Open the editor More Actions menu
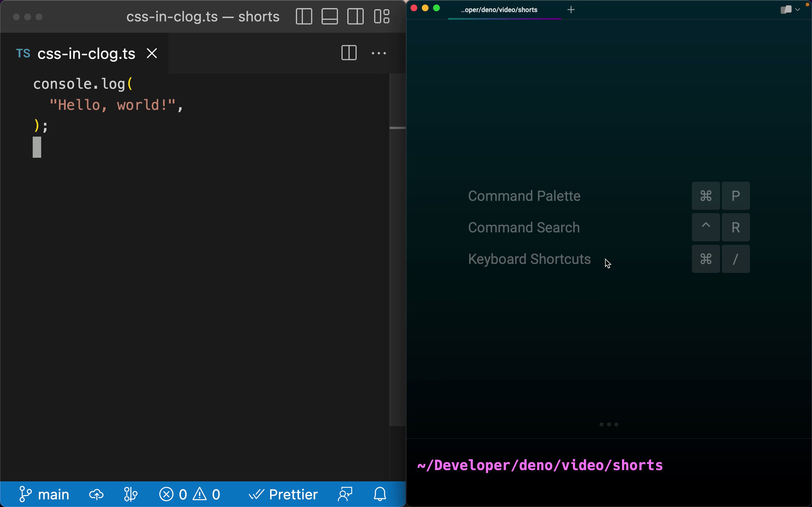This screenshot has width=812, height=507. pyautogui.click(x=378, y=53)
